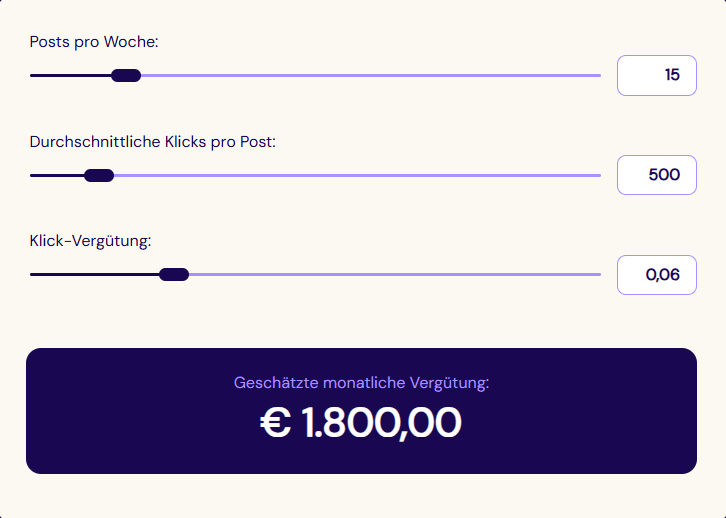726x518 pixels.
Task: Click the Durchschnittliche Klicks pro Post slider handle
Action: pos(99,175)
